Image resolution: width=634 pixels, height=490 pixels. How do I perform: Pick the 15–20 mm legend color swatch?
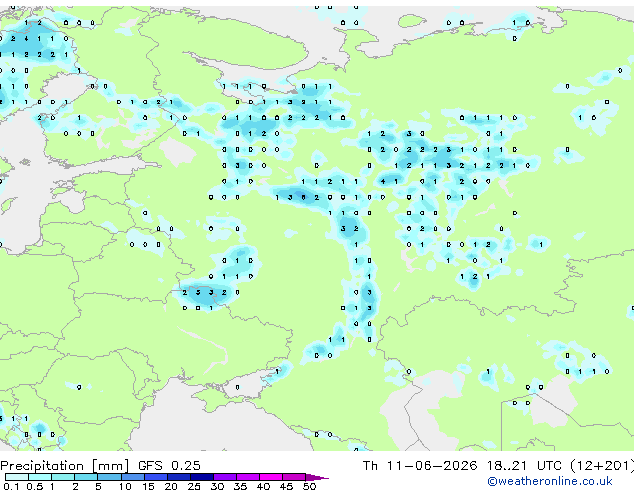click(156, 477)
